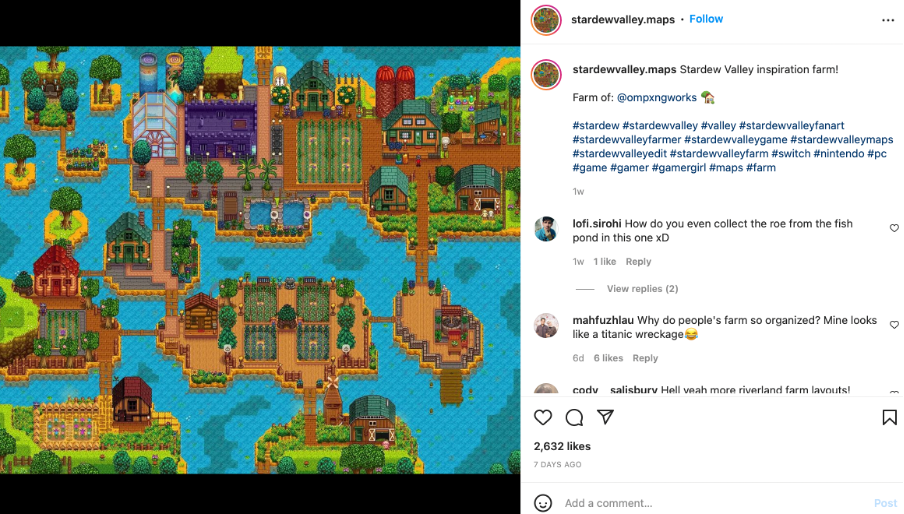Reply to mahfuzhlau's comment

[x=645, y=358]
